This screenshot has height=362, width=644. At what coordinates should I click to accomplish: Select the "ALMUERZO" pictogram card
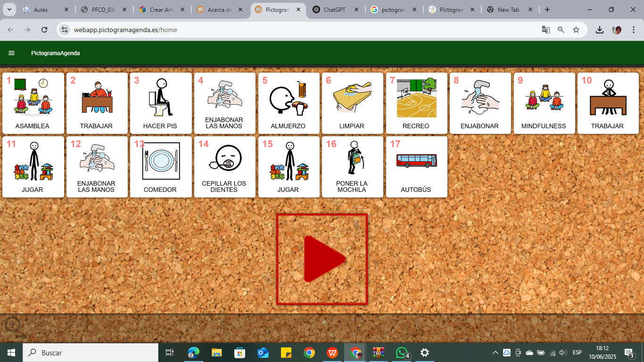[x=289, y=103]
